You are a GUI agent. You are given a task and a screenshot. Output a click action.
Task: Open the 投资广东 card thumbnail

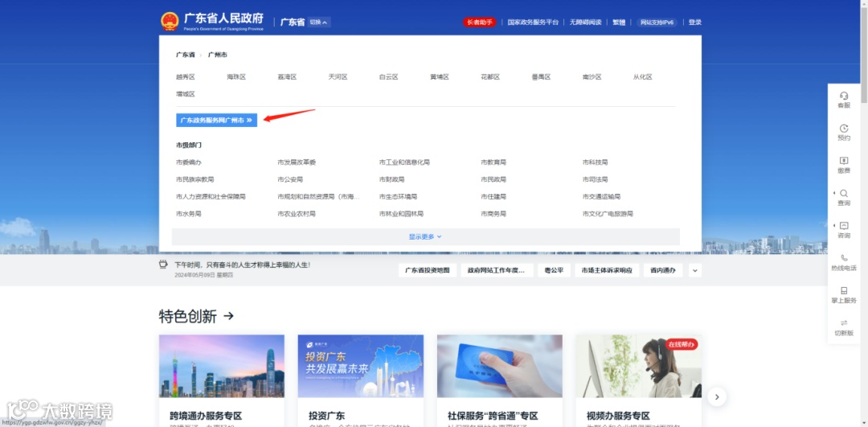click(x=360, y=366)
